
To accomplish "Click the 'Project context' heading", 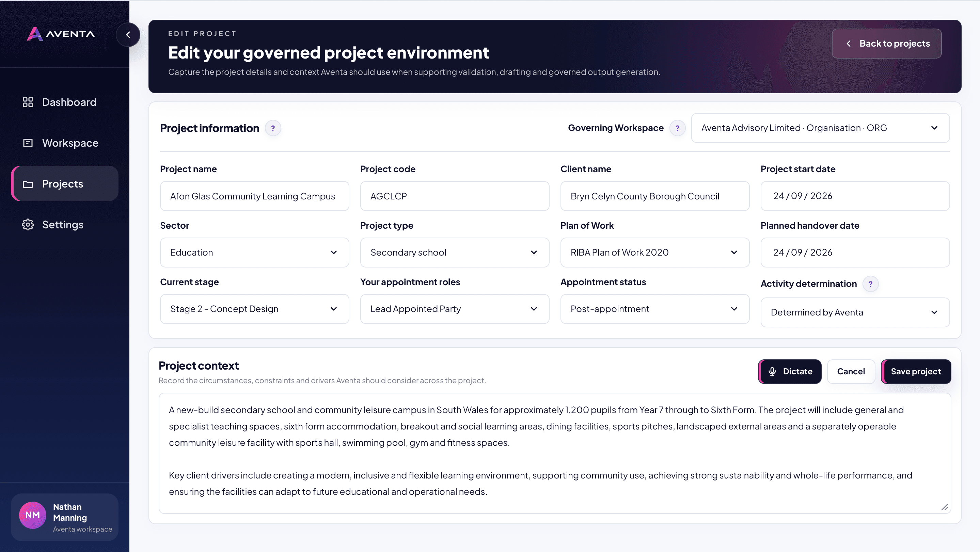I will [199, 366].
